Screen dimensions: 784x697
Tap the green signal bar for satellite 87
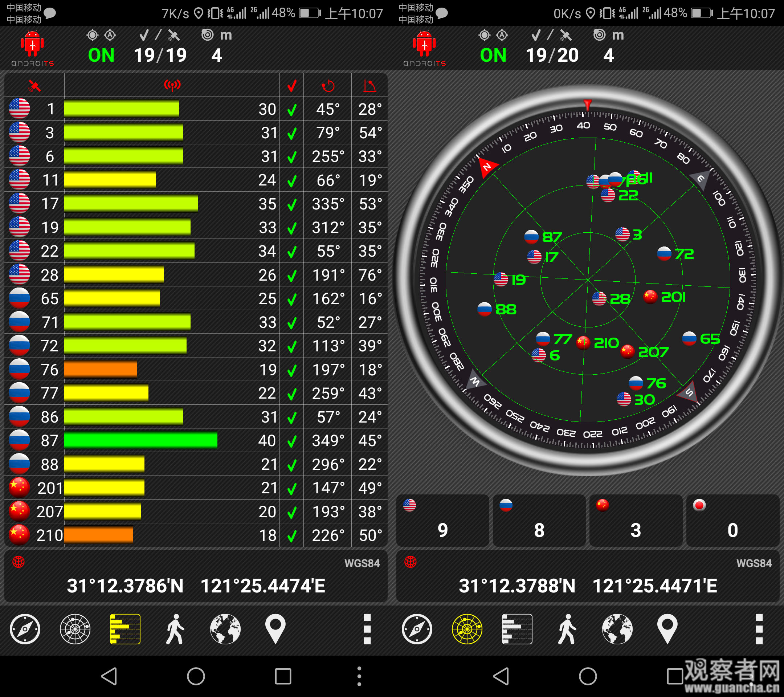[x=141, y=440]
